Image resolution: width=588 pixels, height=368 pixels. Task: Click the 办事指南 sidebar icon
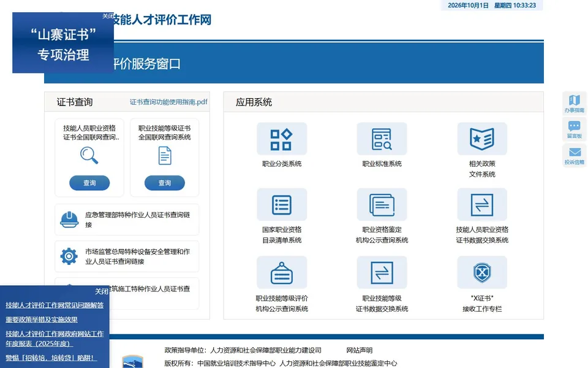click(574, 103)
